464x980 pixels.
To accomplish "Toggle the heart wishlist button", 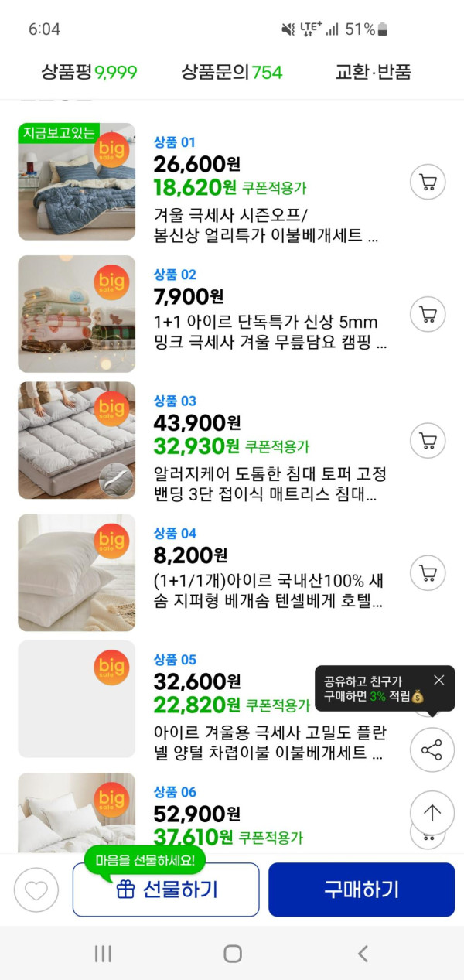I will [36, 890].
